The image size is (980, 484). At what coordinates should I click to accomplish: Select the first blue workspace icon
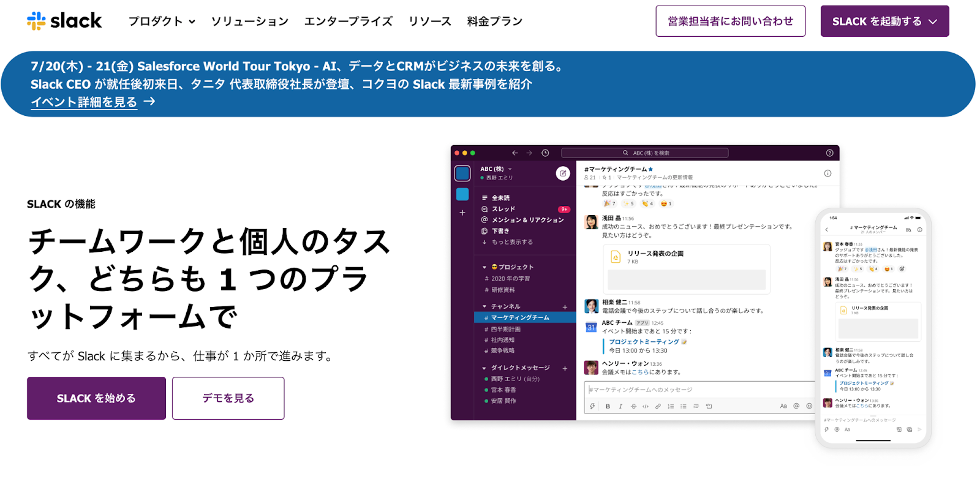point(462,173)
